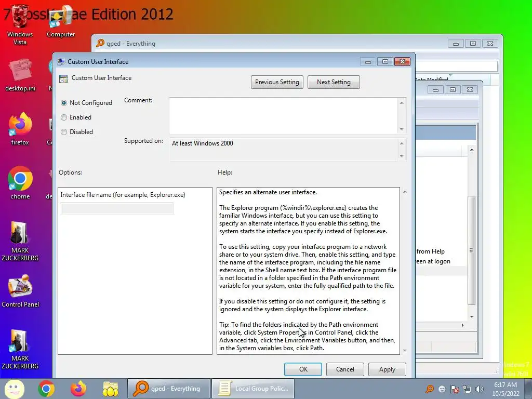The image size is (532, 399).
Task: Open the clock showing 6:17 AM
Action: (506, 389)
